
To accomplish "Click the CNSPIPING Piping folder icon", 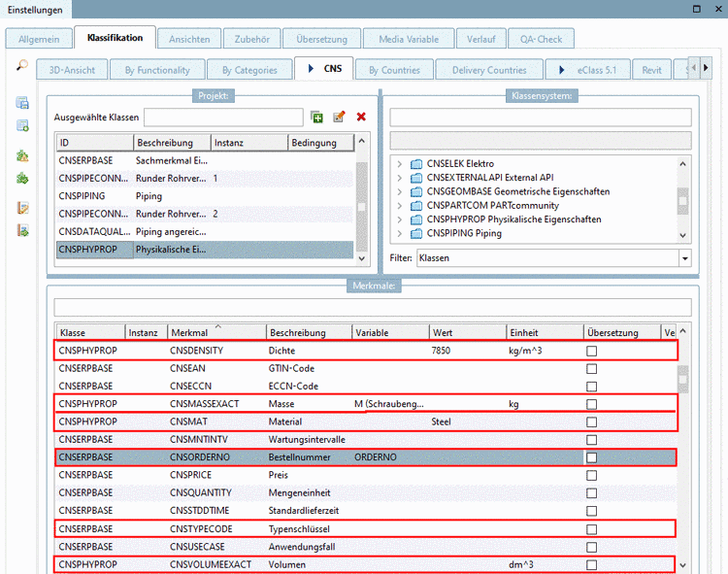I will [416, 233].
